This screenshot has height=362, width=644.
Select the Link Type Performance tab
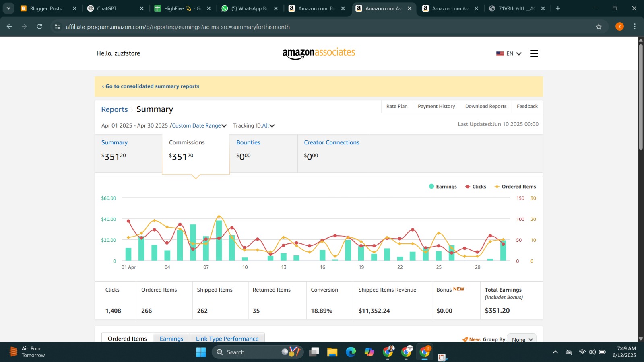(x=227, y=339)
